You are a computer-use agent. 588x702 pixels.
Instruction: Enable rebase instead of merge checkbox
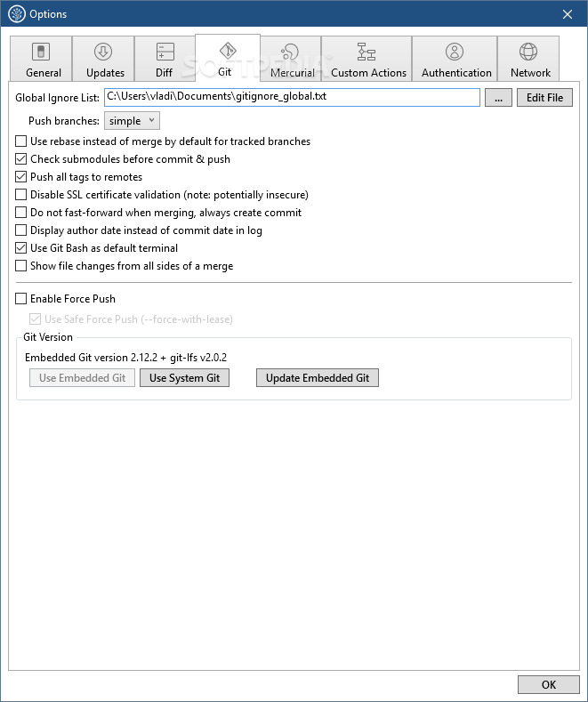tap(21, 141)
